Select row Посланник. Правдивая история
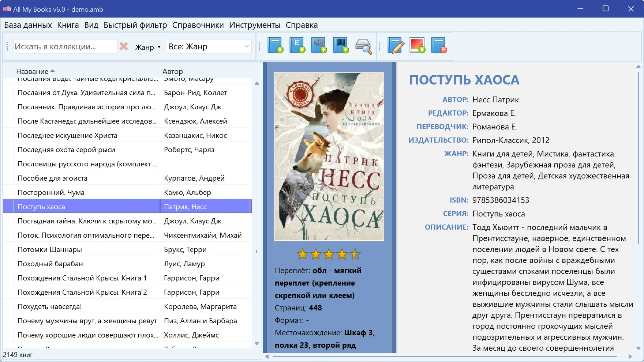Screen dimensions: 644x362 tap(127, 107)
